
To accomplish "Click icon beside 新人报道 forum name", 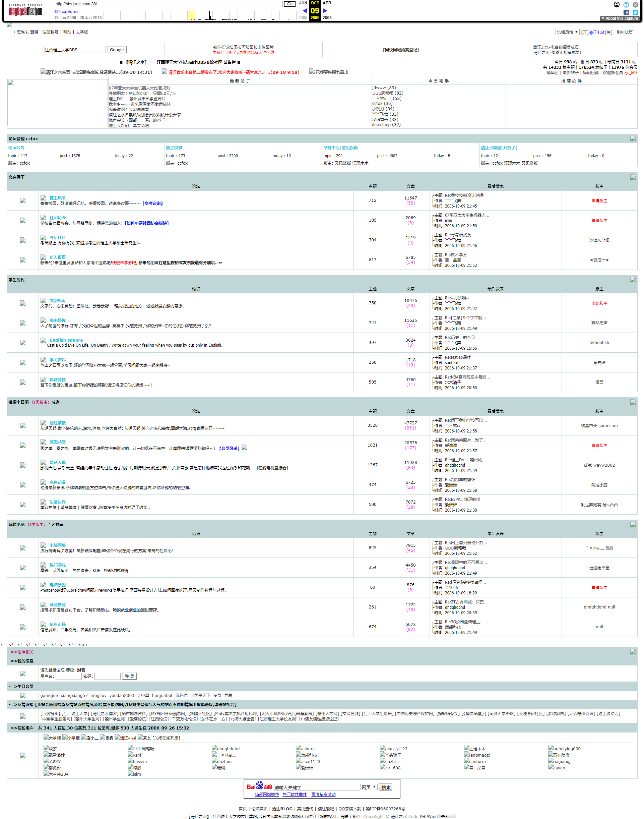I will point(43,257).
